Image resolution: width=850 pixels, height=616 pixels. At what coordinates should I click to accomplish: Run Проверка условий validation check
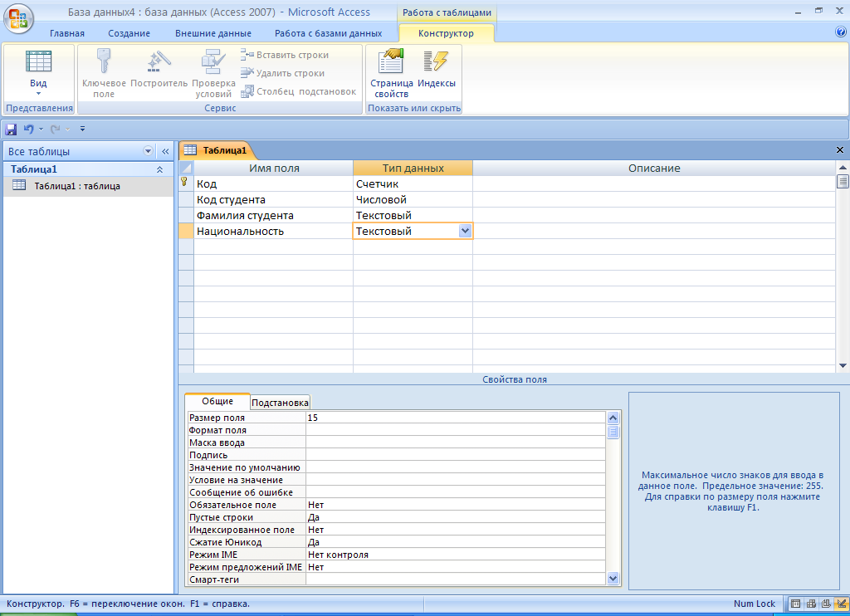pyautogui.click(x=213, y=73)
